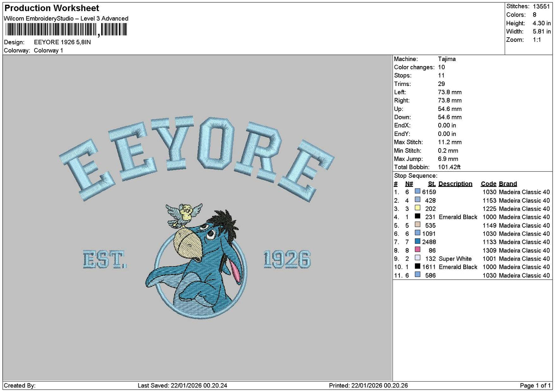The width and height of the screenshot is (555, 392).
Task: Click the 1926 embroidered text
Action: [287, 260]
